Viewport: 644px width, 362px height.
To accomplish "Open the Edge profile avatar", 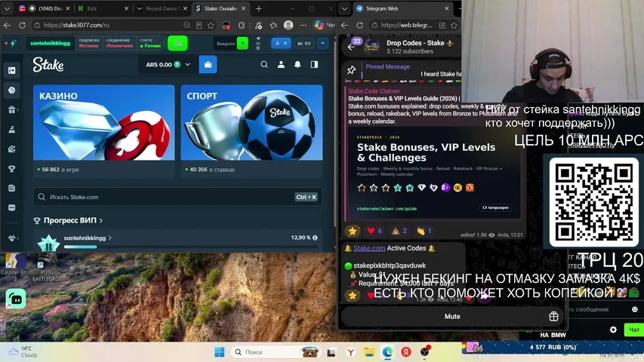I will 288,25.
